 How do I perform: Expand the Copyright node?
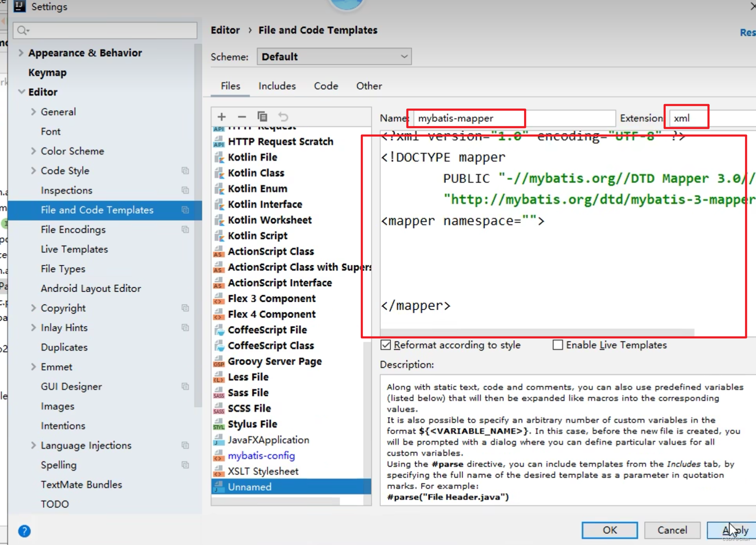33,308
